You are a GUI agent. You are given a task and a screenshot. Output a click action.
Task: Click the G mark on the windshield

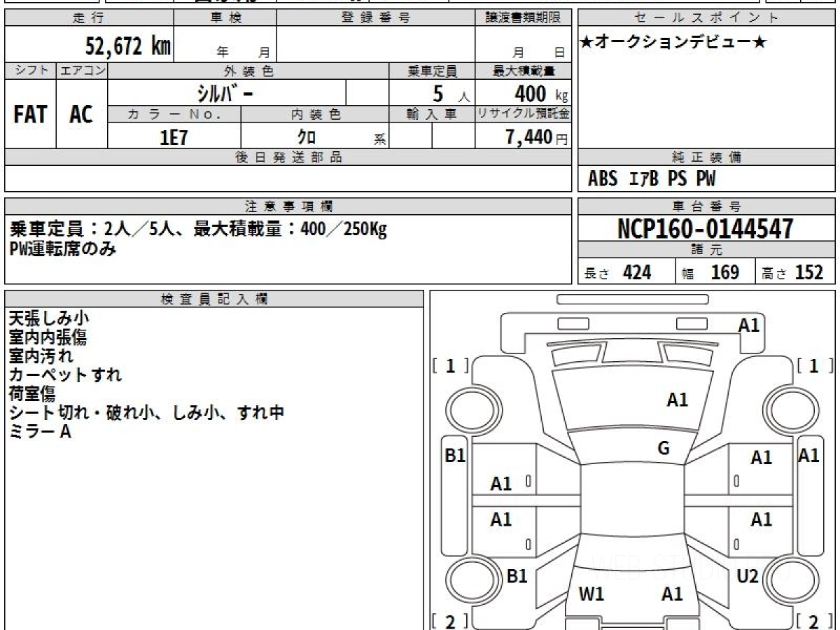[x=664, y=449]
